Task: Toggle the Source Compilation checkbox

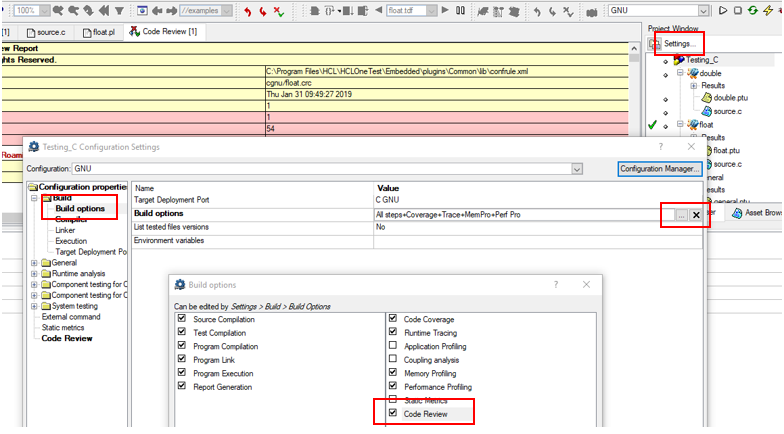Action: pos(181,318)
